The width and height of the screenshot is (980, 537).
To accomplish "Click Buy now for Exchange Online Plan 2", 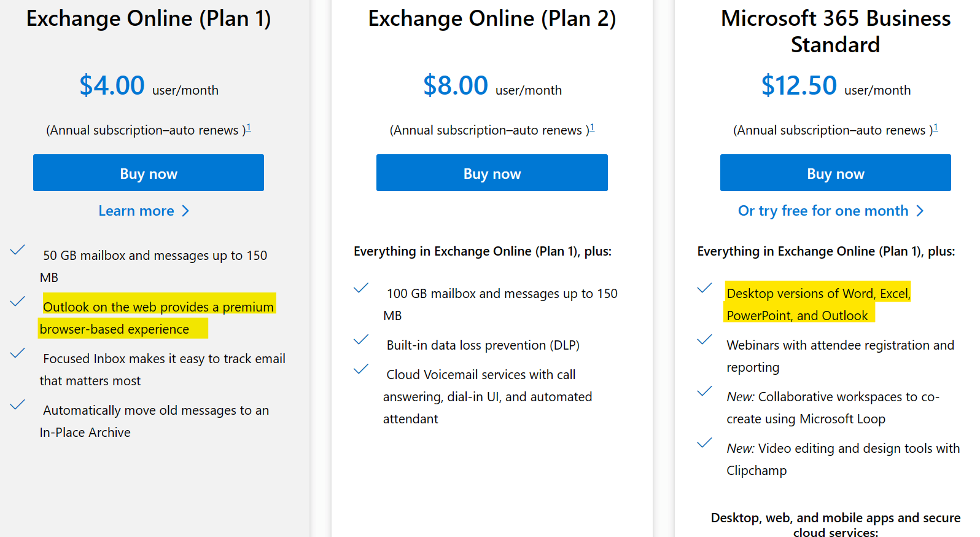I will (x=491, y=173).
